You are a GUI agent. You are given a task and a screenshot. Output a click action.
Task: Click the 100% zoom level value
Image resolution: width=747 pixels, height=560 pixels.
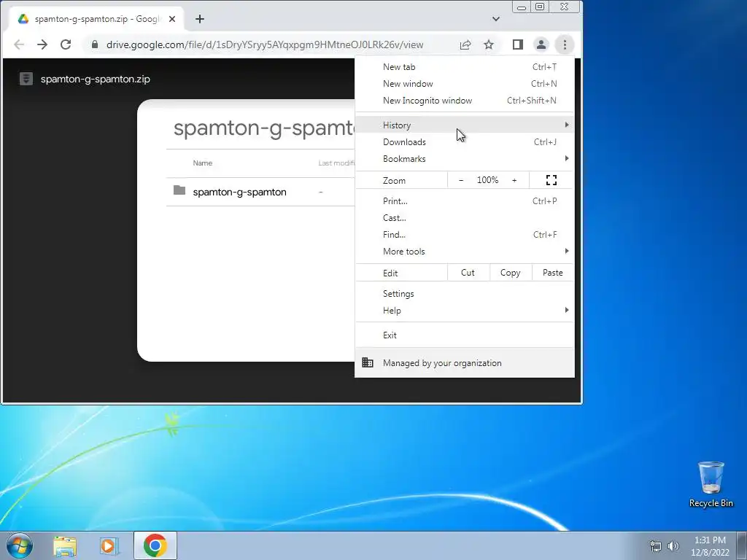pos(487,180)
